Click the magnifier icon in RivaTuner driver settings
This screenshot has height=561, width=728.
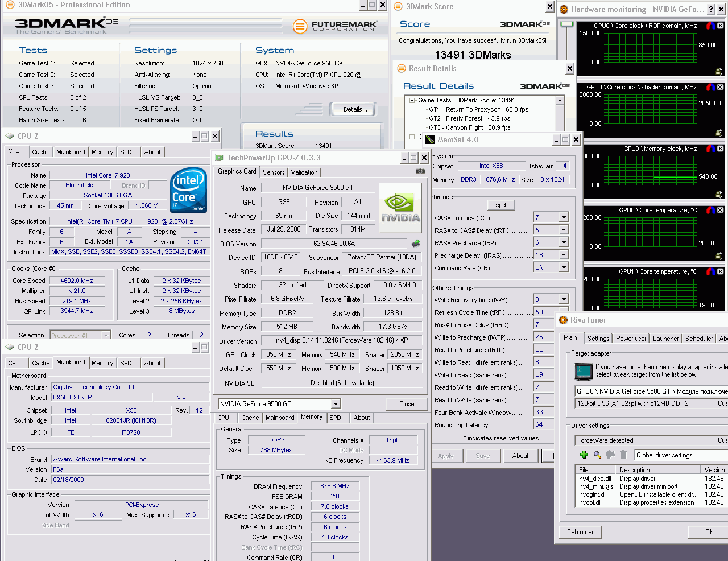coord(597,455)
